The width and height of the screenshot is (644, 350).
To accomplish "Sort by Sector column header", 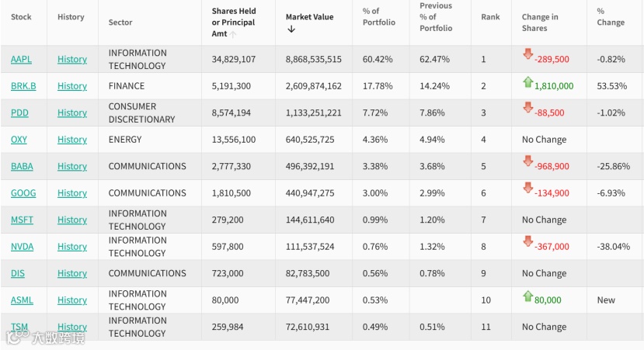I will tap(120, 23).
